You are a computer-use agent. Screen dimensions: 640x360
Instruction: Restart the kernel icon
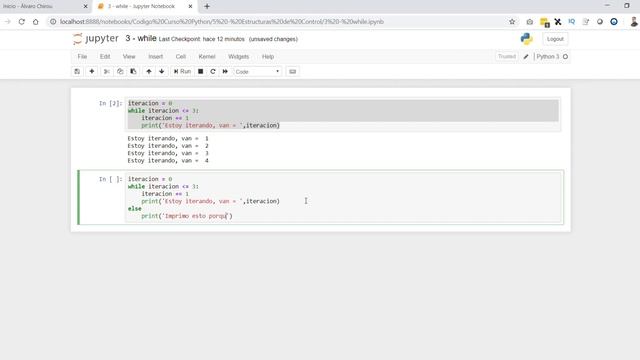point(213,71)
